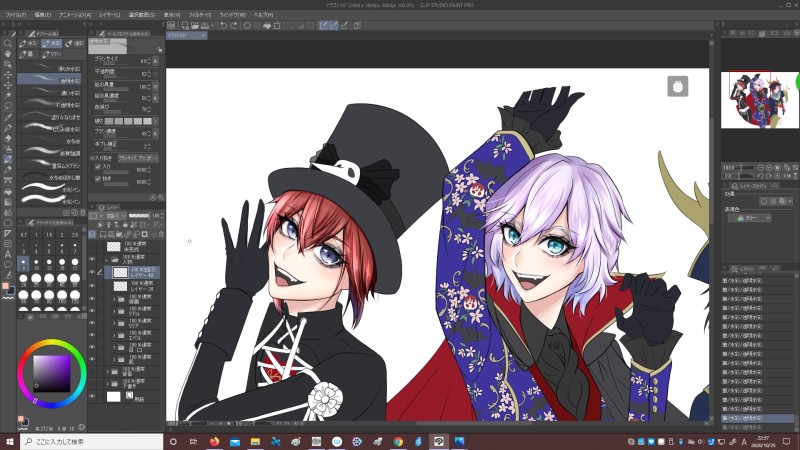Open the ファイル(F) menu

click(x=16, y=15)
